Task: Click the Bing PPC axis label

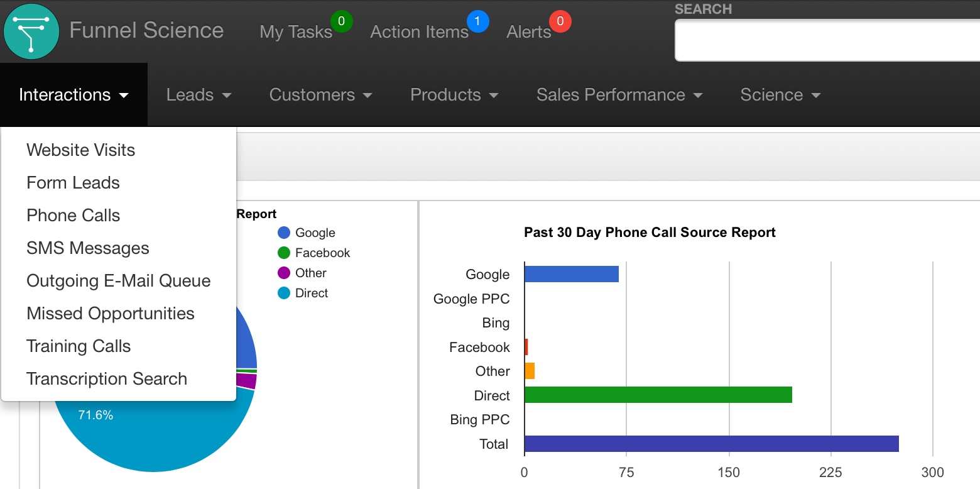Action: (x=480, y=420)
